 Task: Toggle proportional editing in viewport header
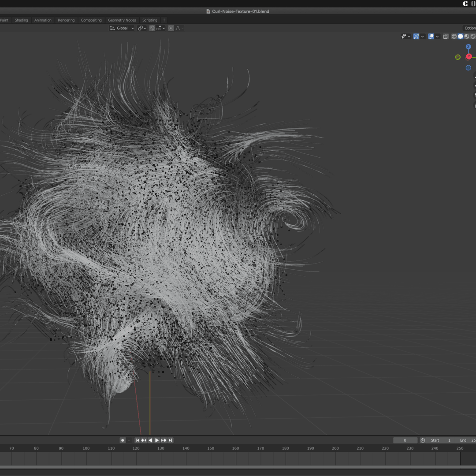click(171, 28)
